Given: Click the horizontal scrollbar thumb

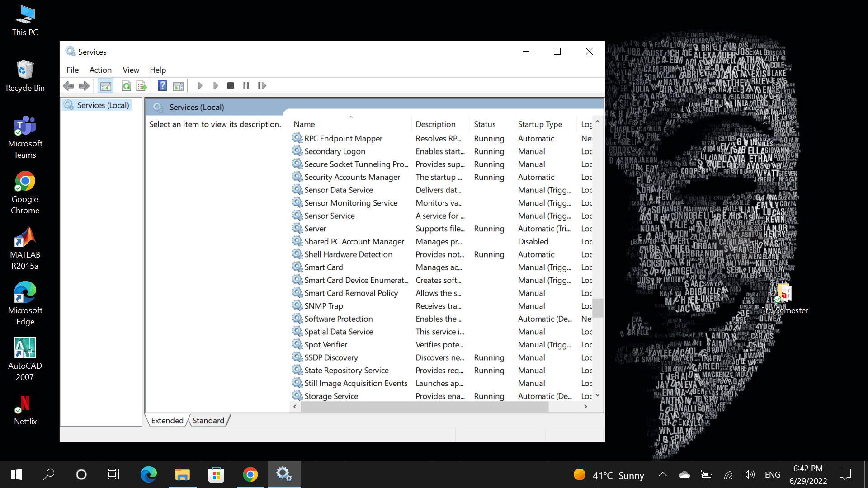Looking at the screenshot, I should click(425, 407).
